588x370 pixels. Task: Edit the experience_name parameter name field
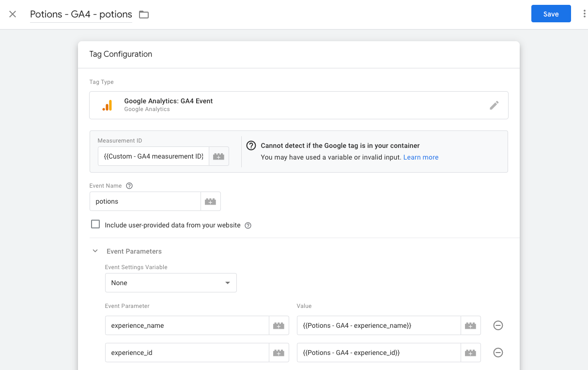click(187, 325)
